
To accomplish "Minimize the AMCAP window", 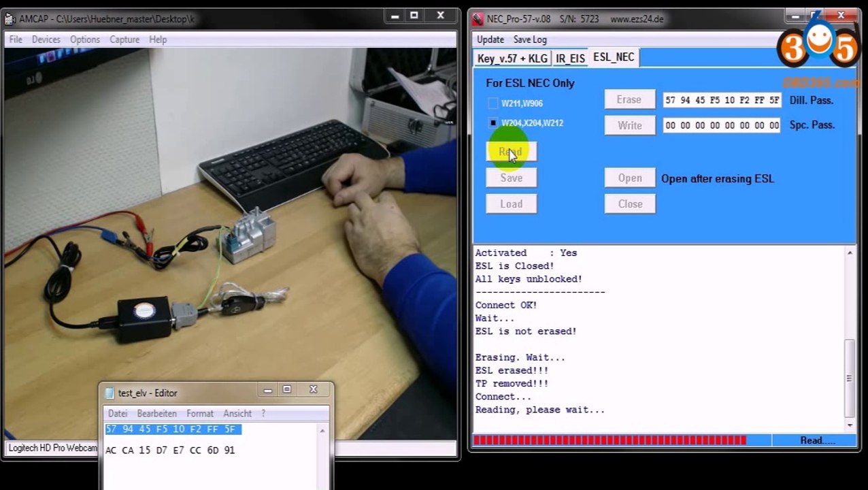I will click(394, 16).
